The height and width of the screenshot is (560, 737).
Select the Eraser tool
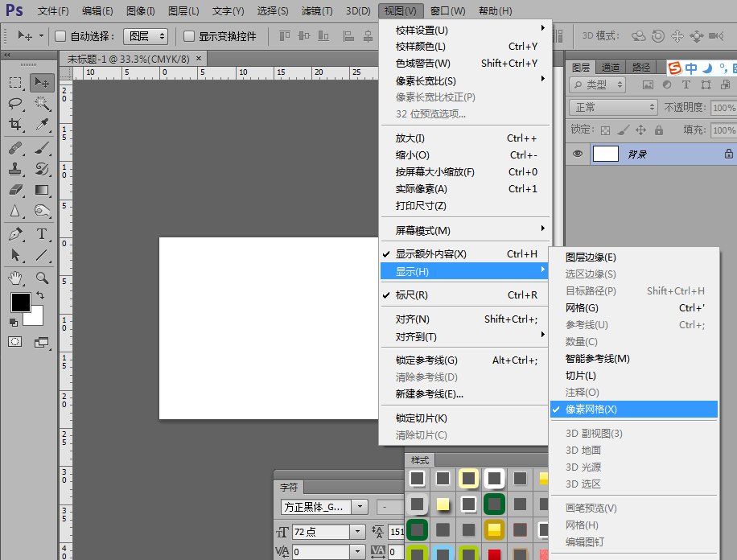[18, 189]
